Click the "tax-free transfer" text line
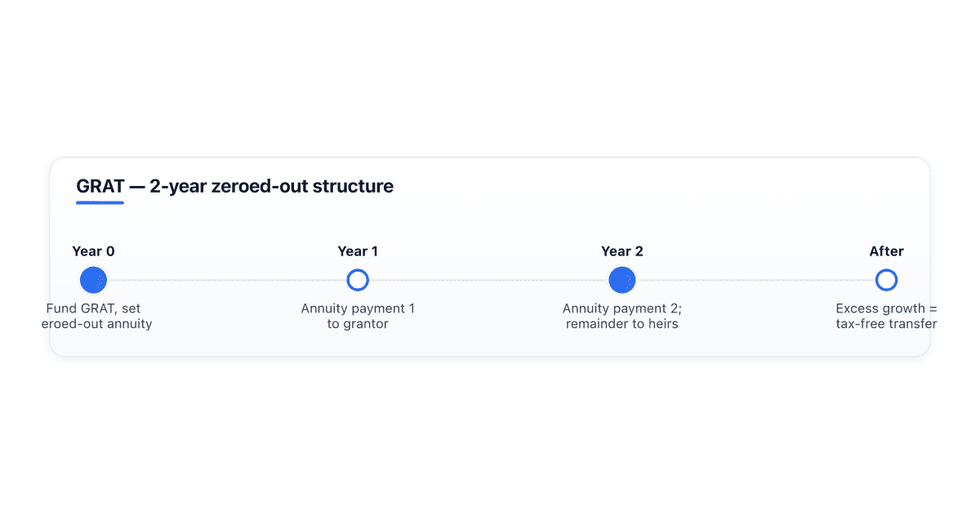The height and width of the screenshot is (514, 980). point(886,324)
